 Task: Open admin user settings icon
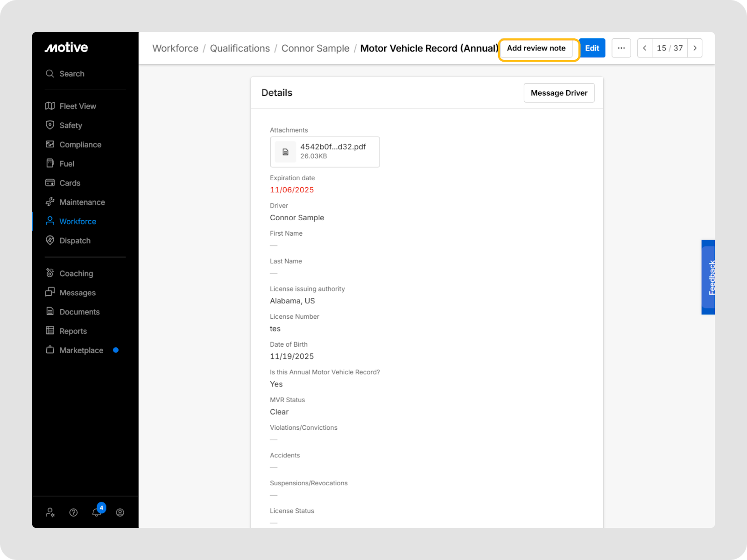(50, 512)
